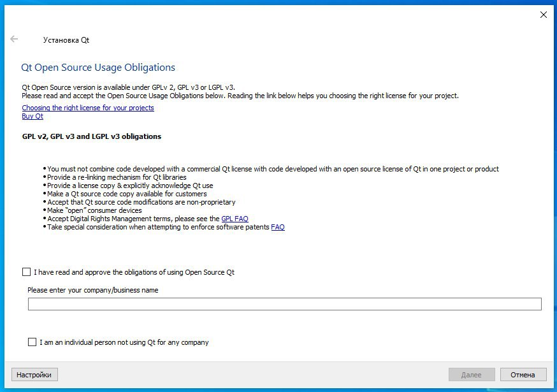Click the Далее next button
The width and height of the screenshot is (557, 392).
[472, 375]
